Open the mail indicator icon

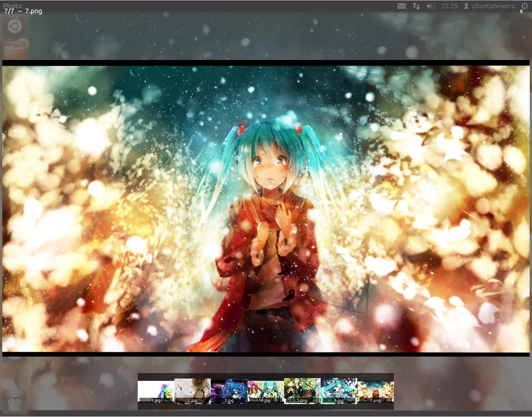pyautogui.click(x=401, y=6)
